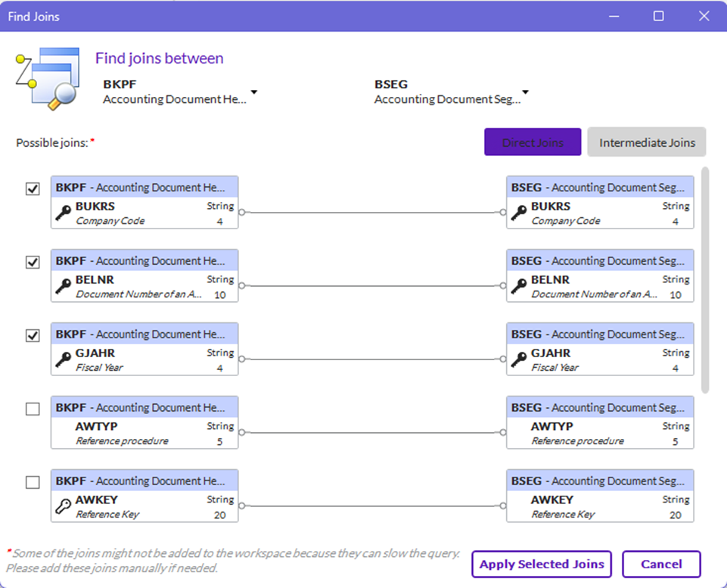Close the Find Joins dialog
727x588 pixels.
click(x=704, y=16)
